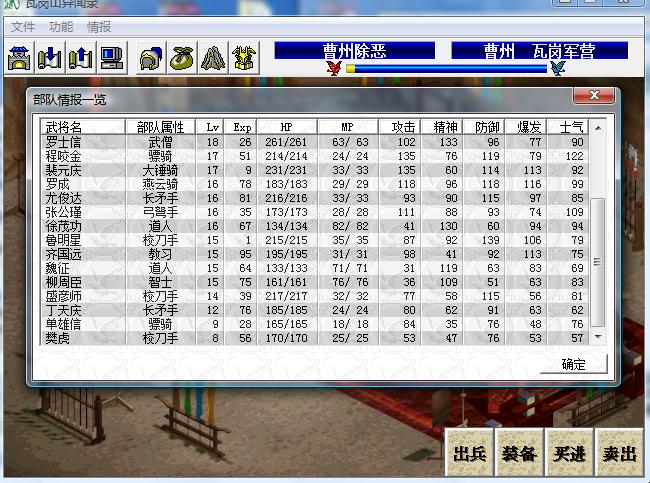Click the 防御 column header

484,127
